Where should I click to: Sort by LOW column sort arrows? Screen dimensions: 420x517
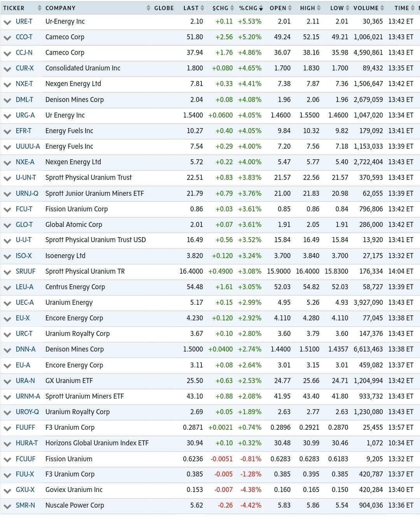(348, 8)
